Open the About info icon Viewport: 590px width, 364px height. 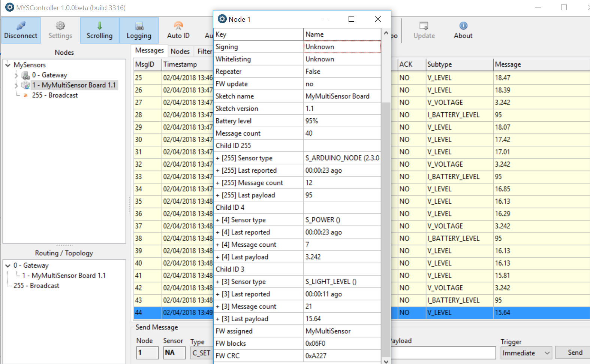click(x=463, y=26)
